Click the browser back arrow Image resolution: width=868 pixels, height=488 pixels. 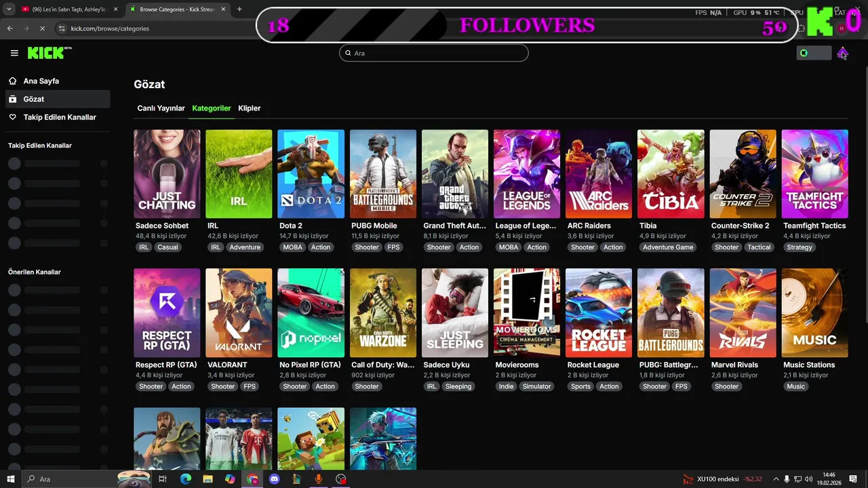click(9, 28)
